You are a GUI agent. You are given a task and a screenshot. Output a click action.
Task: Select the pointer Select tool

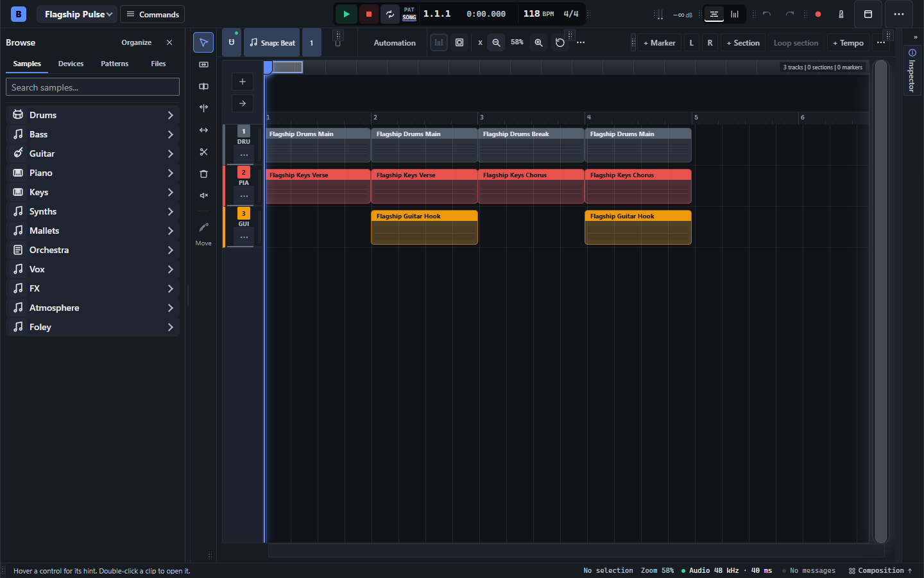click(x=203, y=42)
